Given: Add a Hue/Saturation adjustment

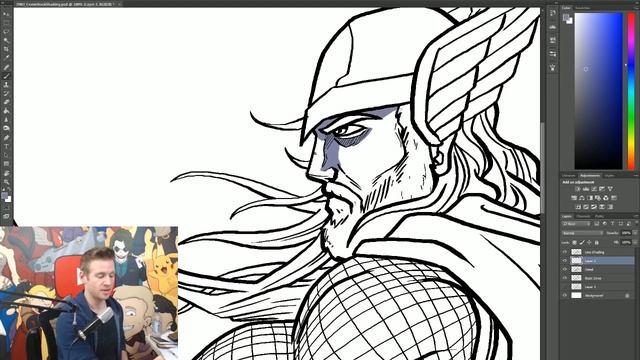Looking at the screenshot, I should 574,198.
